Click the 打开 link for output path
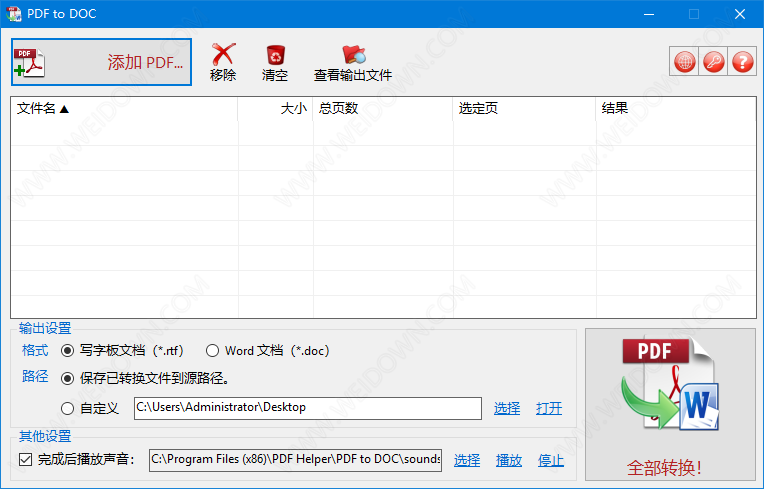Image resolution: width=764 pixels, height=489 pixels. [549, 408]
